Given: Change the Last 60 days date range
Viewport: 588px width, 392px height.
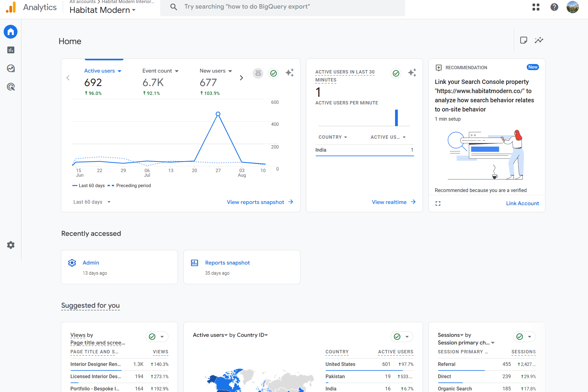Looking at the screenshot, I should [92, 202].
